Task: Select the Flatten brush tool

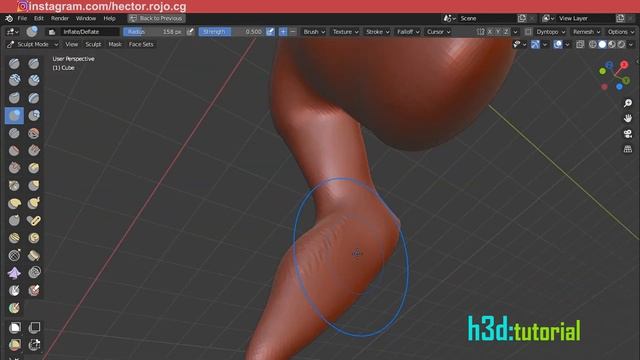Action: point(14,151)
